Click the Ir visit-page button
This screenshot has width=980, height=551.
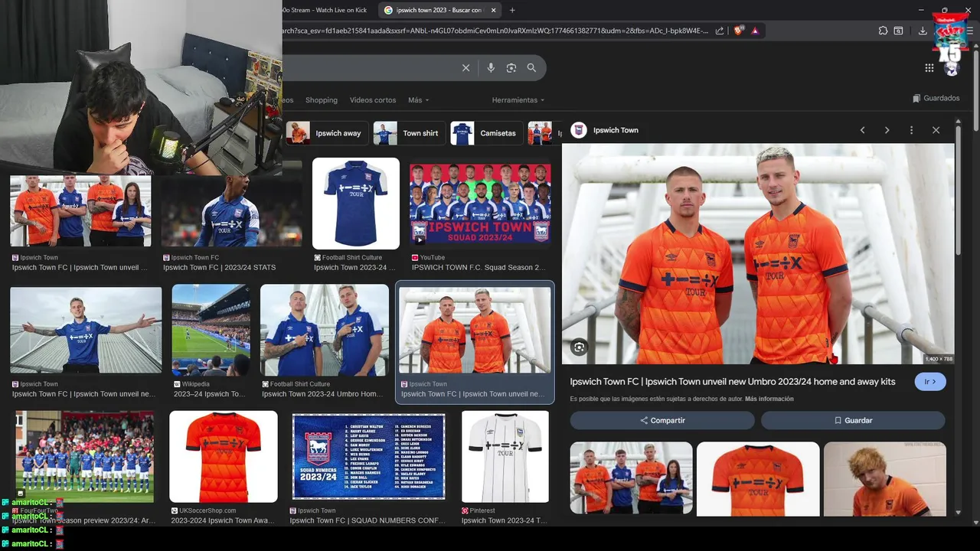[x=930, y=382]
